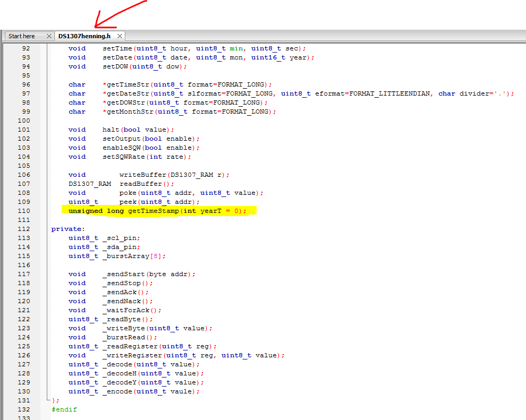
Task: Click line number 92 in the gutter
Action: click(x=26, y=48)
